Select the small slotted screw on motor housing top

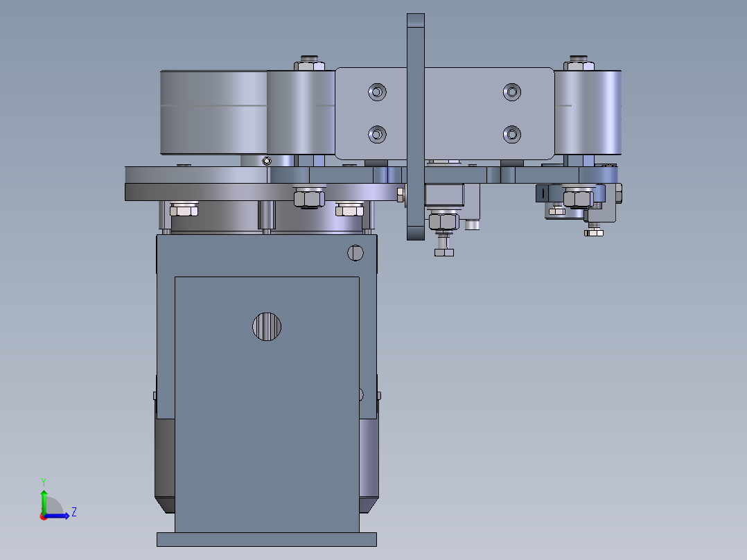355,252
